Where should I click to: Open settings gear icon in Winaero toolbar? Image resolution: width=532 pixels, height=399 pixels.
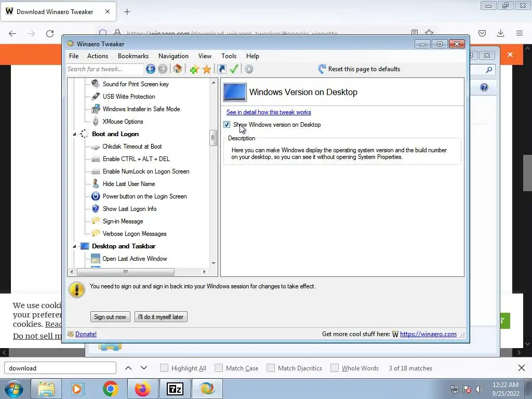coord(249,69)
